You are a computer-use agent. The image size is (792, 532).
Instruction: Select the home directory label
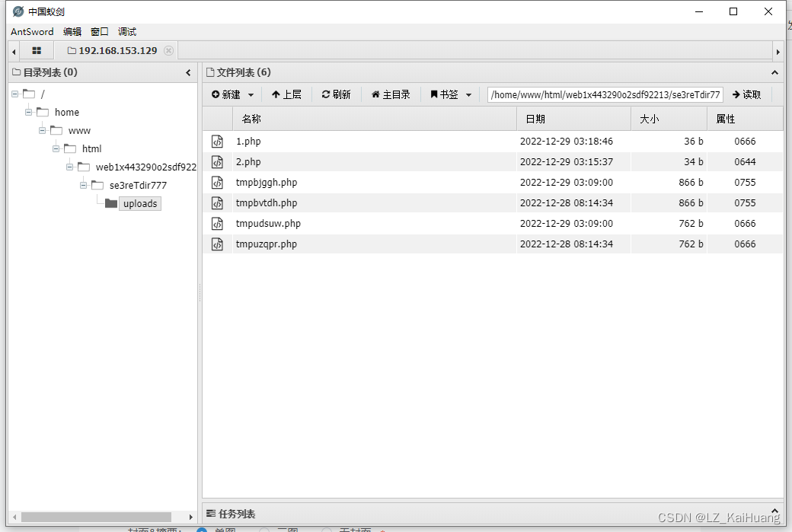[x=67, y=112]
